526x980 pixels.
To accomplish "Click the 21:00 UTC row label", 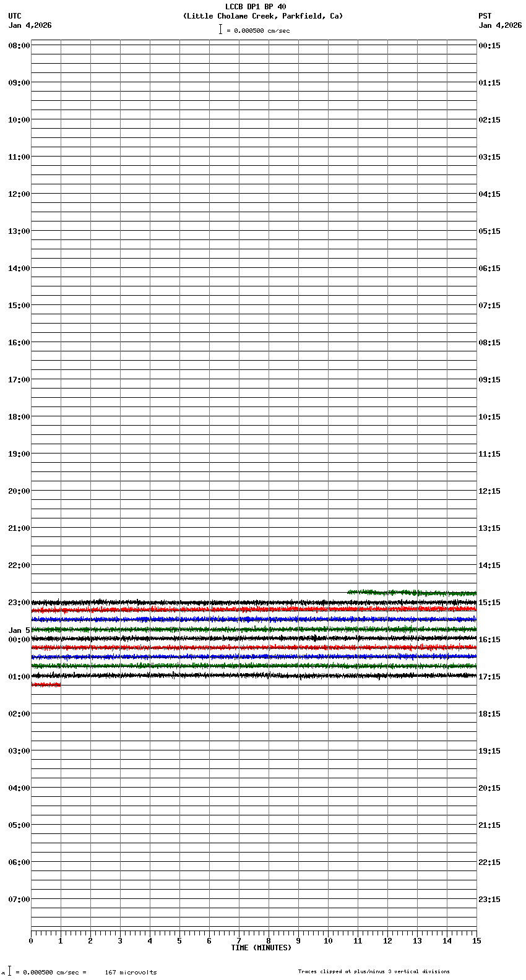I will [19, 528].
